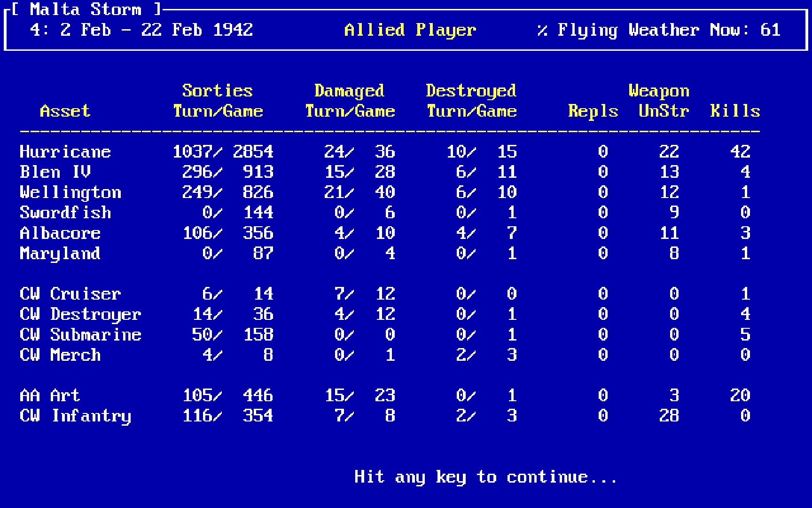The image size is (812, 508).
Task: Click the Hurricane asset row name
Action: [x=65, y=152]
